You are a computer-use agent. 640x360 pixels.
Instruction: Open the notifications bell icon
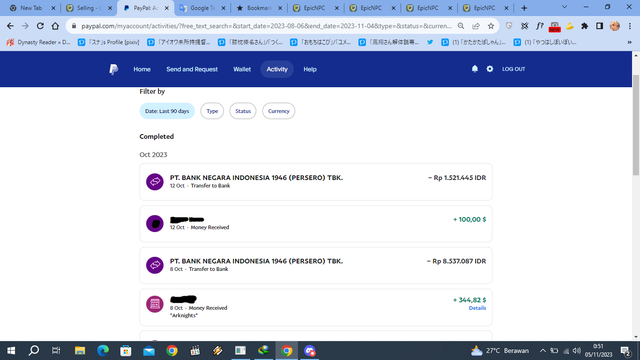point(475,69)
